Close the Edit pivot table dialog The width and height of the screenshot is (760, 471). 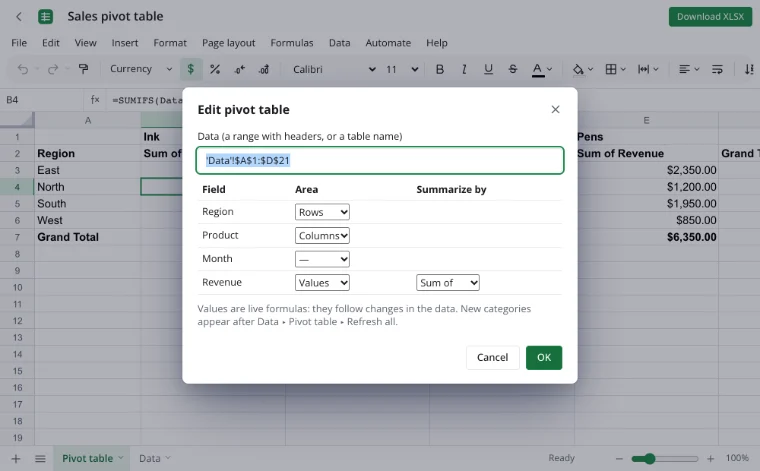[x=555, y=110]
